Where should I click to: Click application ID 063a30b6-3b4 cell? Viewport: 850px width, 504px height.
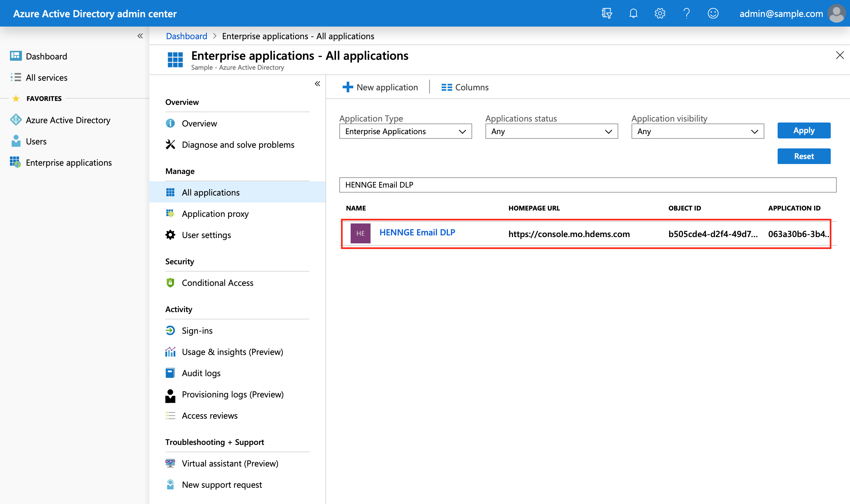[x=798, y=234]
